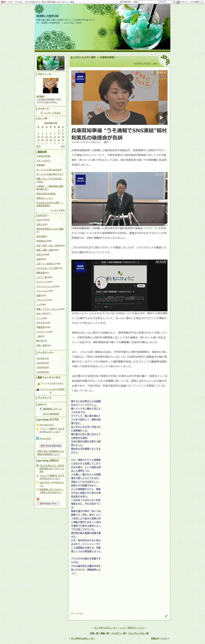
Task: Click the X account screenshot image #ともにひょうご
Action: 119,285
